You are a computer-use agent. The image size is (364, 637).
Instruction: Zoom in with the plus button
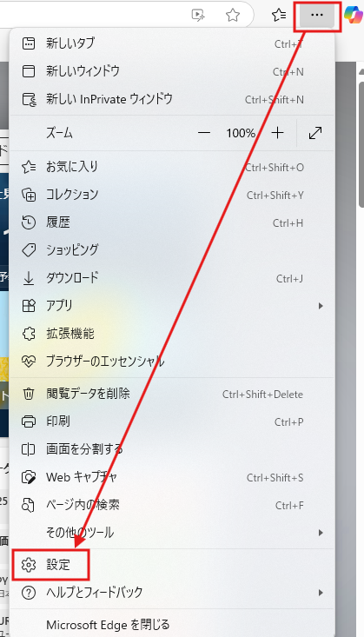pyautogui.click(x=277, y=133)
